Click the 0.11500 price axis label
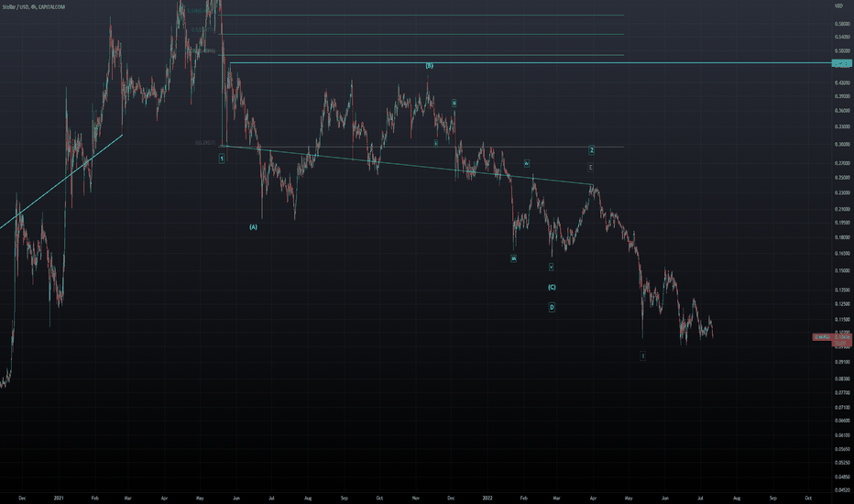This screenshot has width=854, height=504. pos(843,320)
